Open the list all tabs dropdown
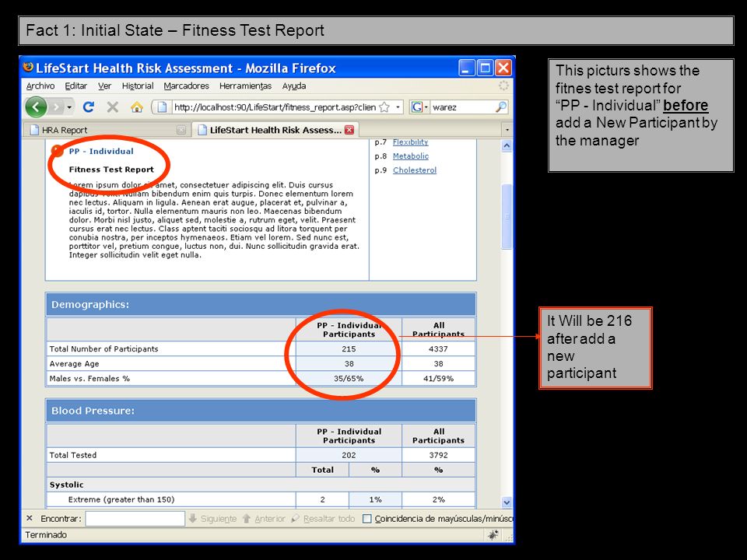The image size is (747, 560). tap(507, 130)
